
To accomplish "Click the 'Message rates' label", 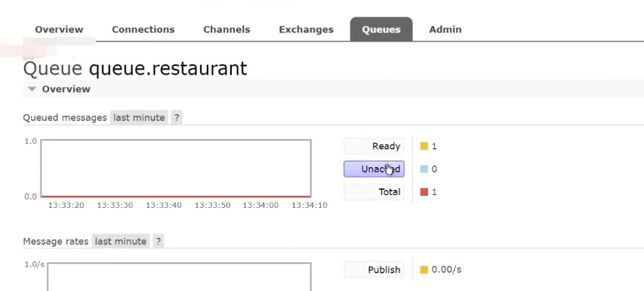I will pos(56,241).
